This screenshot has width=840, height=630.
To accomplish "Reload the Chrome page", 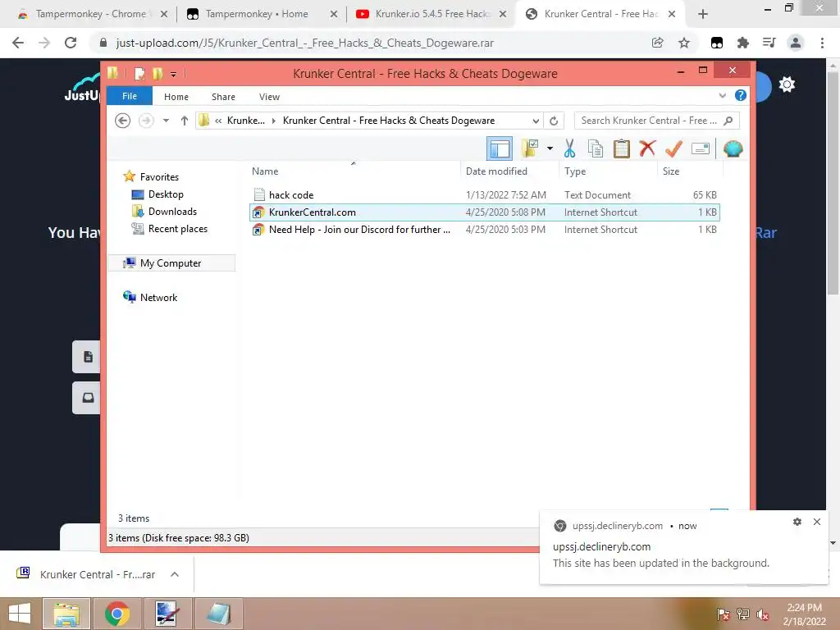I will (x=71, y=43).
